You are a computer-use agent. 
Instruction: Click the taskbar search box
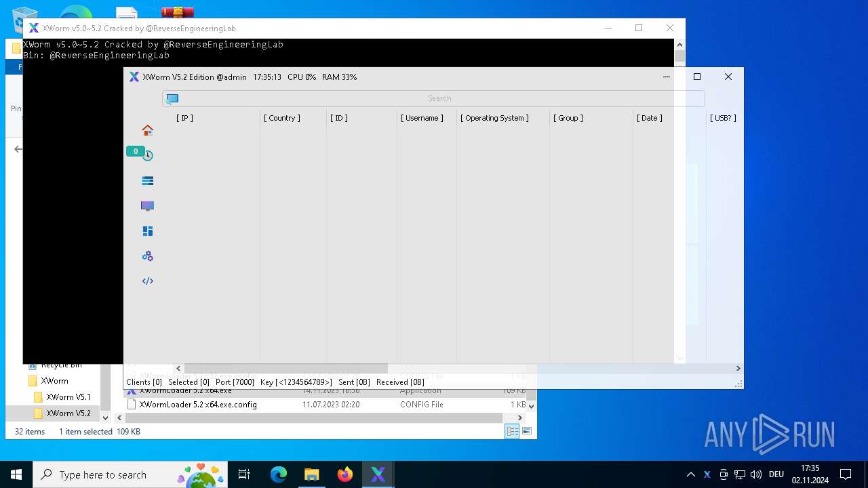(x=130, y=474)
